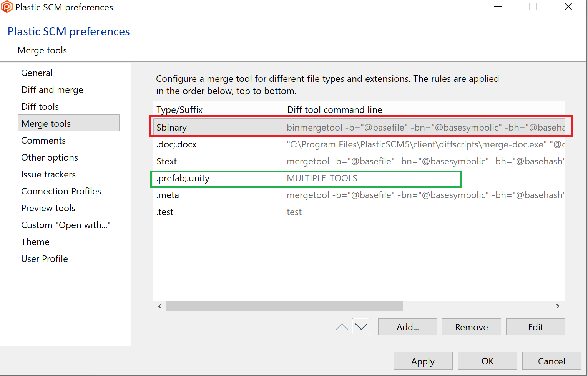Go to Connection Profiles section
The width and height of the screenshot is (588, 376).
tap(61, 191)
